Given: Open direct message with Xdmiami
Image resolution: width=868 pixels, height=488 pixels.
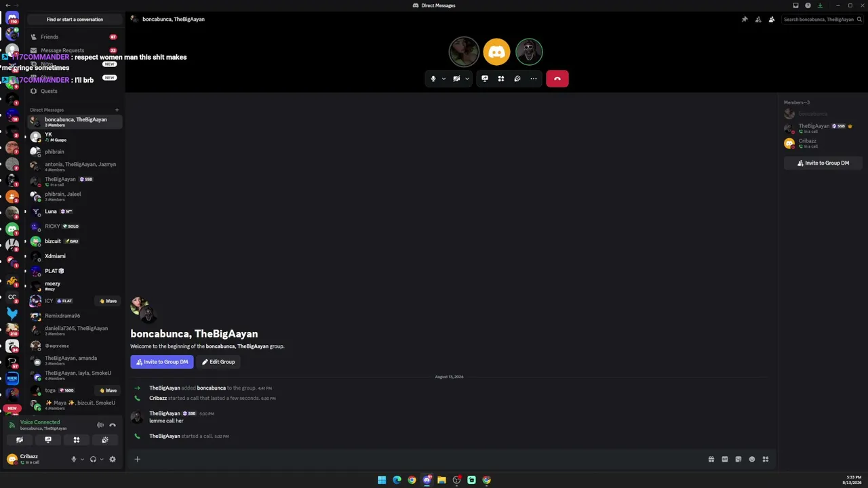Looking at the screenshot, I should point(75,256).
